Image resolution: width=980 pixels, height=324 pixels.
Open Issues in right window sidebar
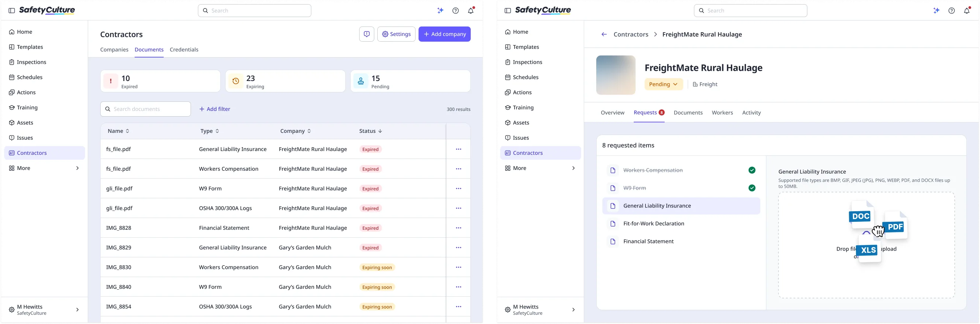pos(540,138)
